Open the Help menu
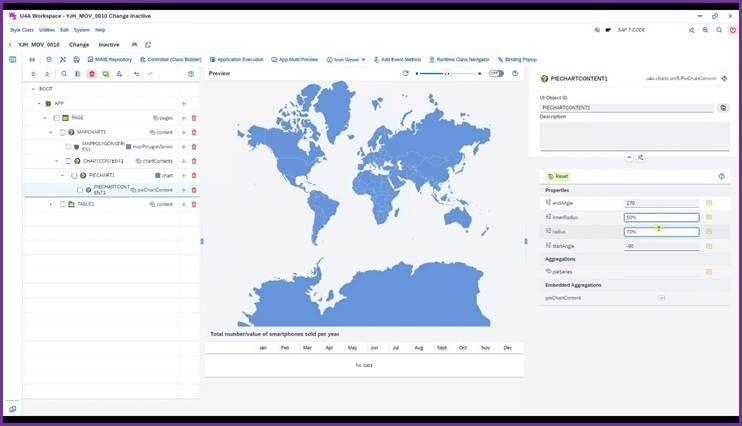The height and width of the screenshot is (426, 742). click(x=100, y=30)
